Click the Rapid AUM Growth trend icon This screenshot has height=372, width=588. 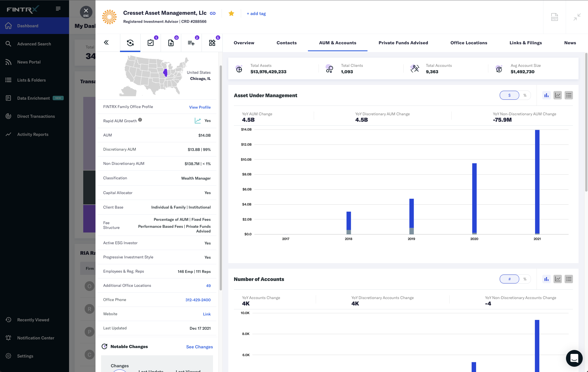198,121
